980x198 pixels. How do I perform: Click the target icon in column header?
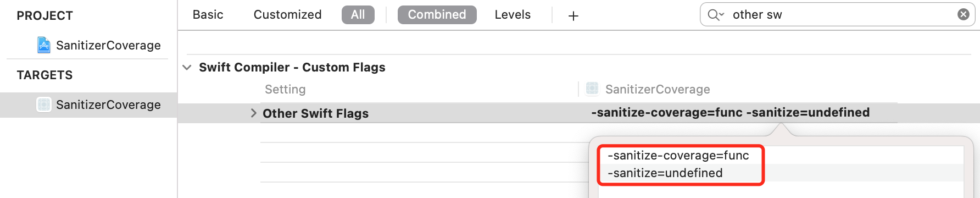[592, 89]
